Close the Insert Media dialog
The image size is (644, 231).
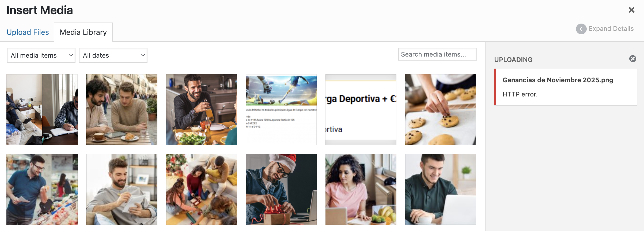tap(632, 10)
